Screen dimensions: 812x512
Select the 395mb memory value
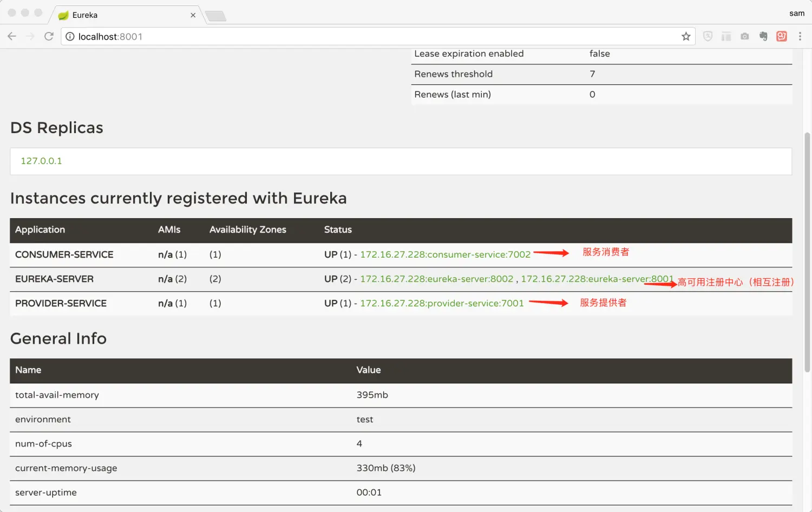[372, 395]
